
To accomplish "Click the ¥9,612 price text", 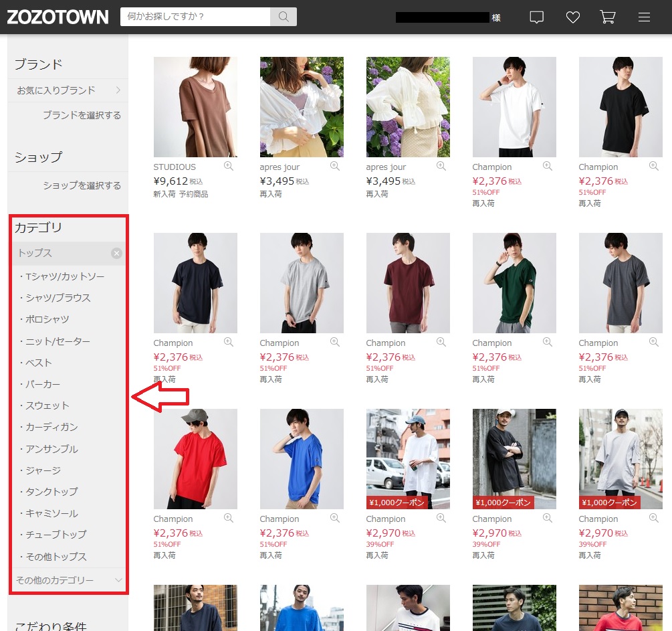I will point(171,181).
